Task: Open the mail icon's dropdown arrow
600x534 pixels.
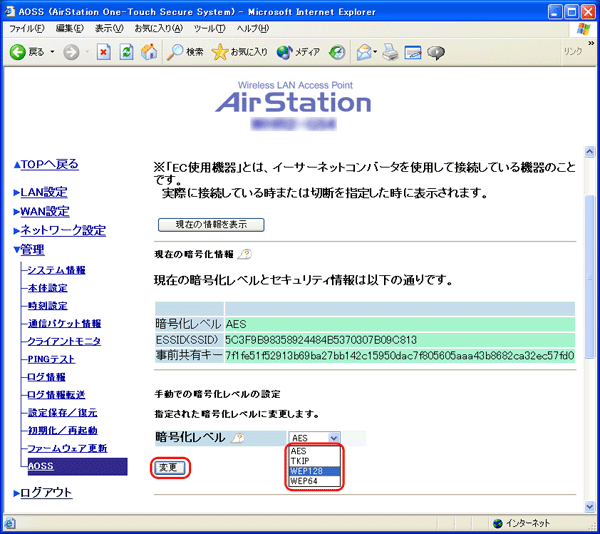Action: click(375, 52)
